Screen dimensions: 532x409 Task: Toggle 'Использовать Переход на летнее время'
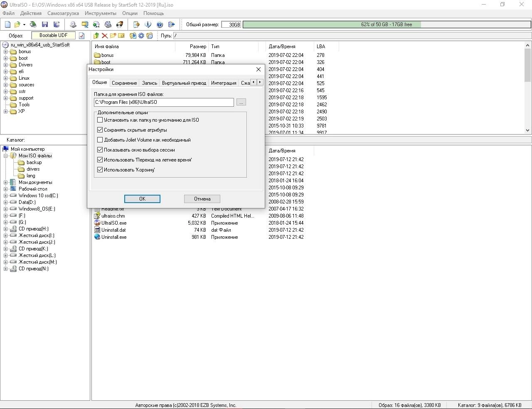click(100, 160)
